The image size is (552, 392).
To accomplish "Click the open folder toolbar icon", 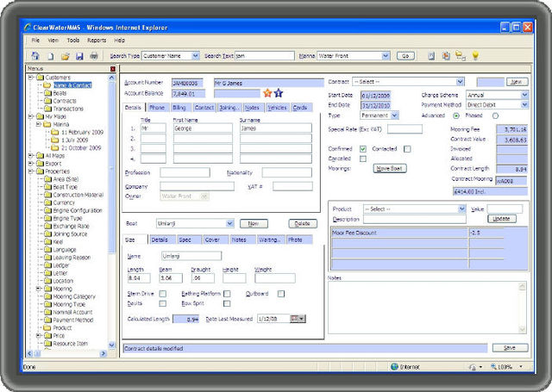I will pyautogui.click(x=66, y=56).
